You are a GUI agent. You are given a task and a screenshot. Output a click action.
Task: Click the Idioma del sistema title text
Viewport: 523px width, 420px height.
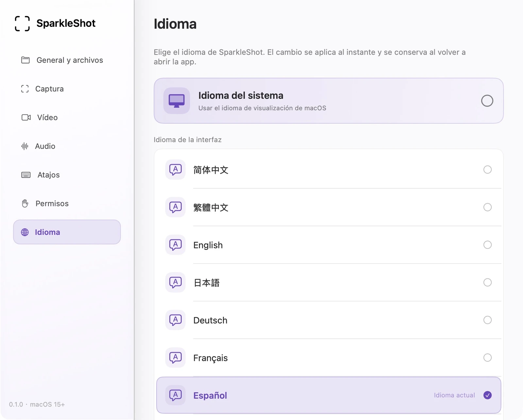click(x=241, y=95)
